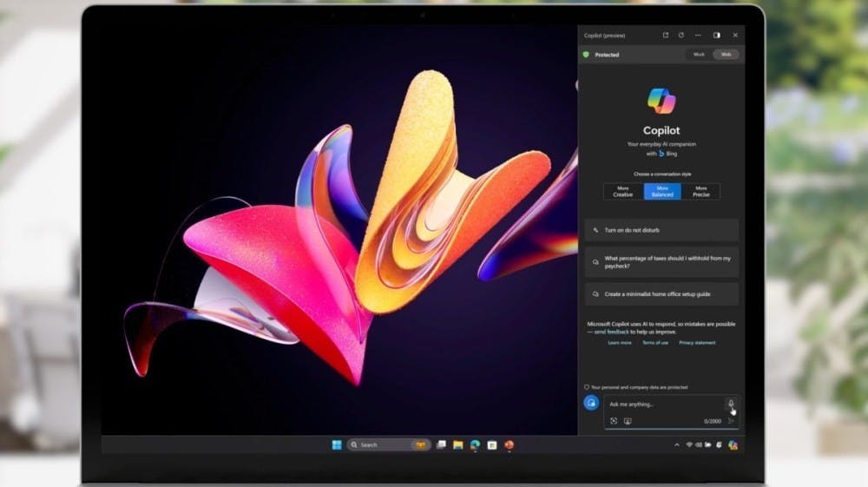
Task: Click the add image icon in chat box
Action: [x=614, y=421]
